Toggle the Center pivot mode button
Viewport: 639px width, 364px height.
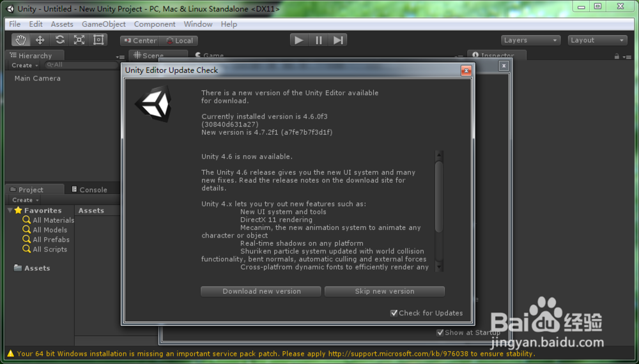point(140,41)
